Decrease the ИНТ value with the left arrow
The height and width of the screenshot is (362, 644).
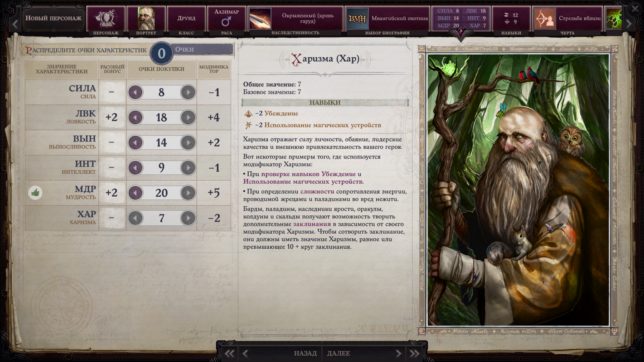click(136, 168)
